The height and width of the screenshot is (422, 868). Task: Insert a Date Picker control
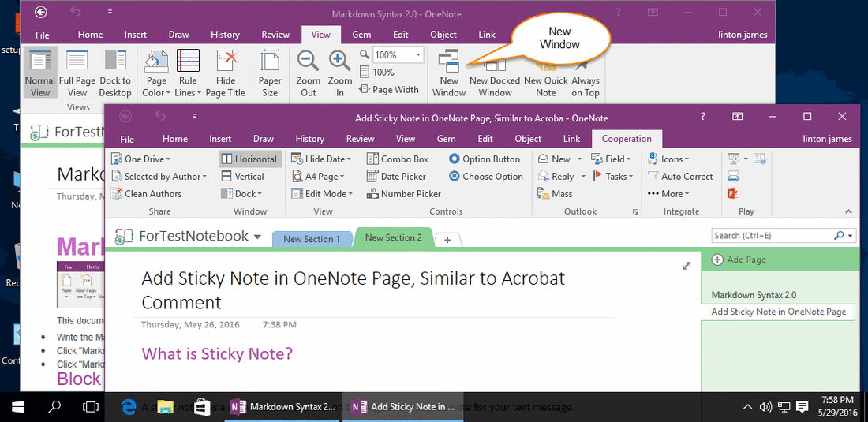(396, 177)
